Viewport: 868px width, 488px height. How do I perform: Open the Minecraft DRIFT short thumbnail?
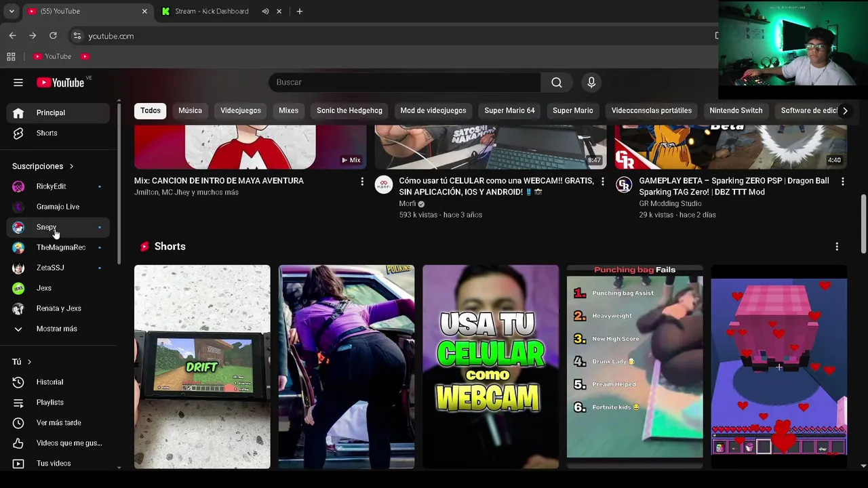pos(202,367)
